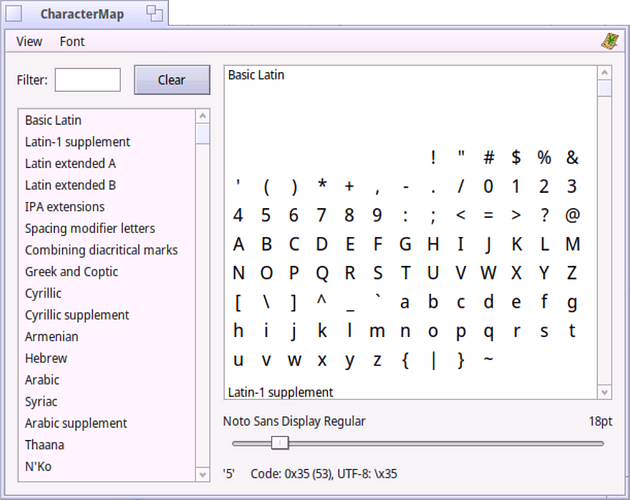630x500 pixels.
Task: Select capital letter 'Z' in grid
Action: (572, 273)
